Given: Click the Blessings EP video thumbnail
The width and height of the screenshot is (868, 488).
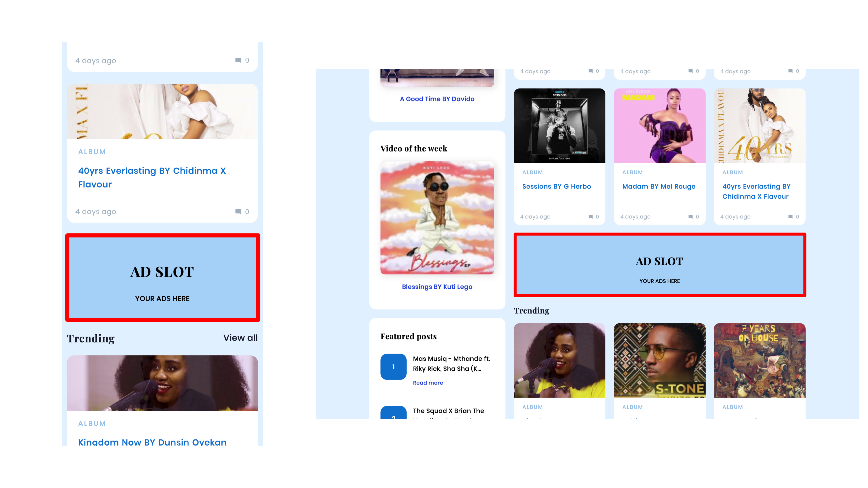Looking at the screenshot, I should [437, 218].
